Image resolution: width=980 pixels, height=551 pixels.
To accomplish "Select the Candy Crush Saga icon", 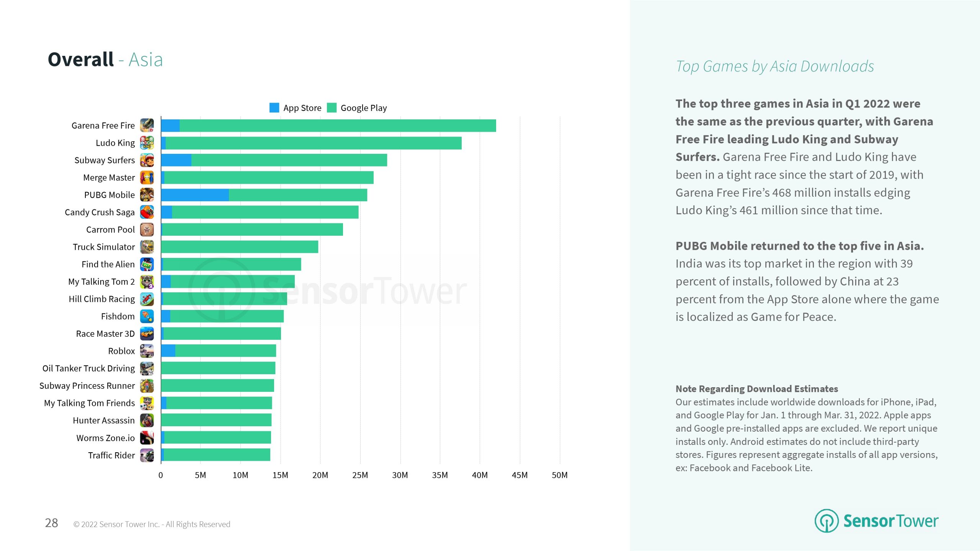I will coord(147,212).
